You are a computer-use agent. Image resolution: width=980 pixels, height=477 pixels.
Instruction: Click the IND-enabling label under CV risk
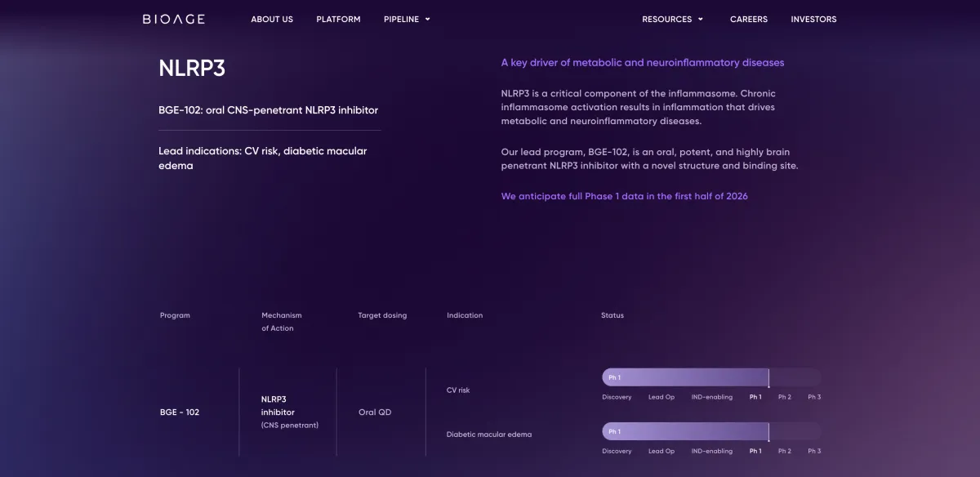711,397
